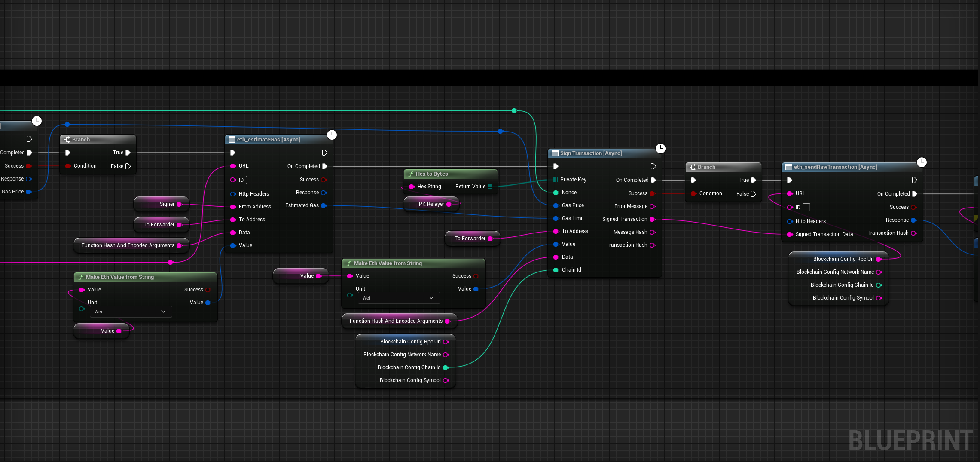
Task: Toggle the ID checkbox on eth_sendRawTransaction node
Action: tap(806, 208)
